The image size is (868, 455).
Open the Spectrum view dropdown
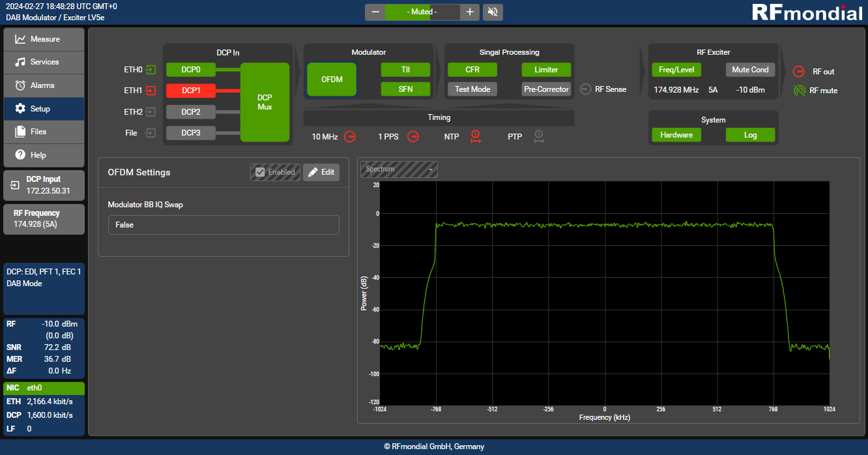click(x=399, y=169)
